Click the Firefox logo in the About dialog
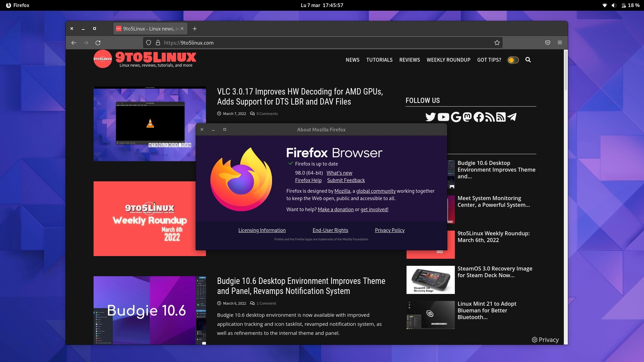Screen dimensions: 644x362 tap(241, 179)
